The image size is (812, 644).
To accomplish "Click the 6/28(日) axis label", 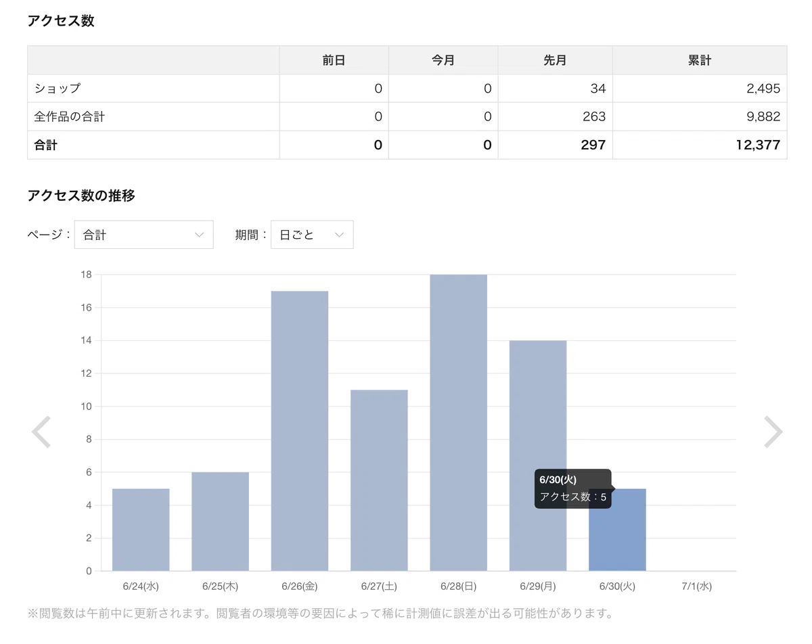I will pos(458,586).
